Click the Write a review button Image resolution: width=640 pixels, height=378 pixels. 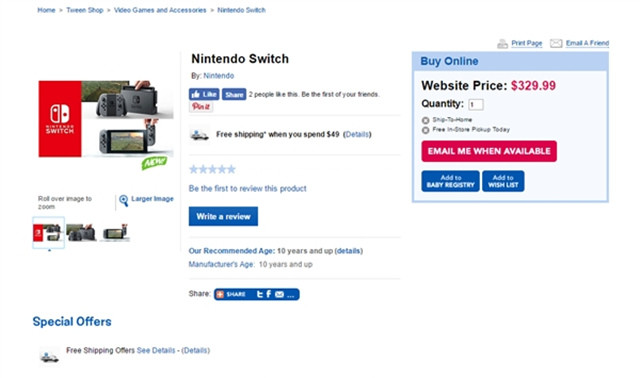(223, 216)
